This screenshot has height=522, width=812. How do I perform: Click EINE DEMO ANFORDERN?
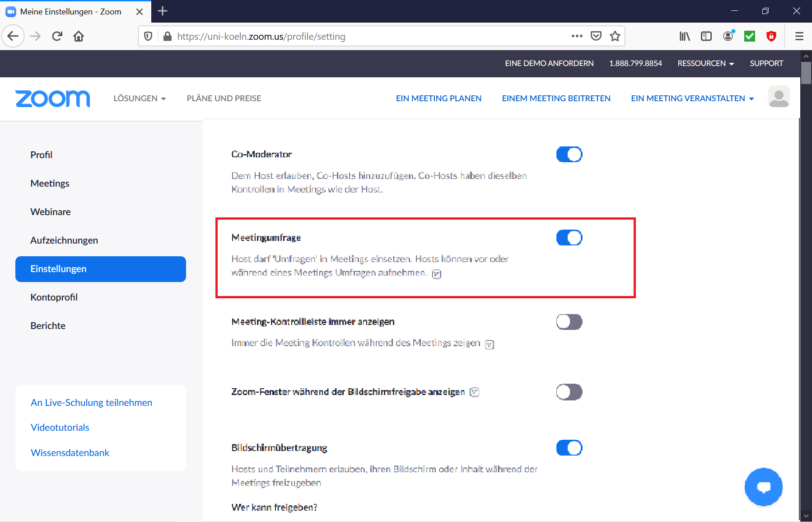(x=549, y=63)
